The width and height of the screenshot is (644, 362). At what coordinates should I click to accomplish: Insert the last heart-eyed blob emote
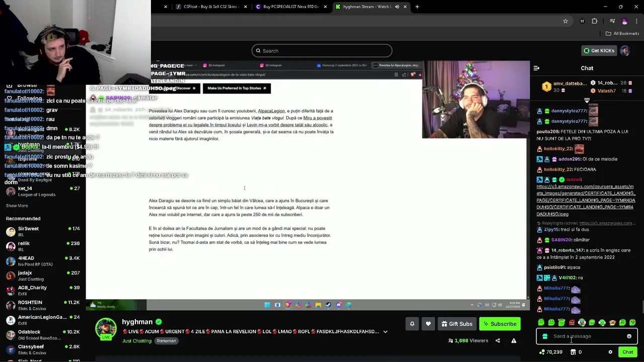pyautogui.click(x=632, y=322)
